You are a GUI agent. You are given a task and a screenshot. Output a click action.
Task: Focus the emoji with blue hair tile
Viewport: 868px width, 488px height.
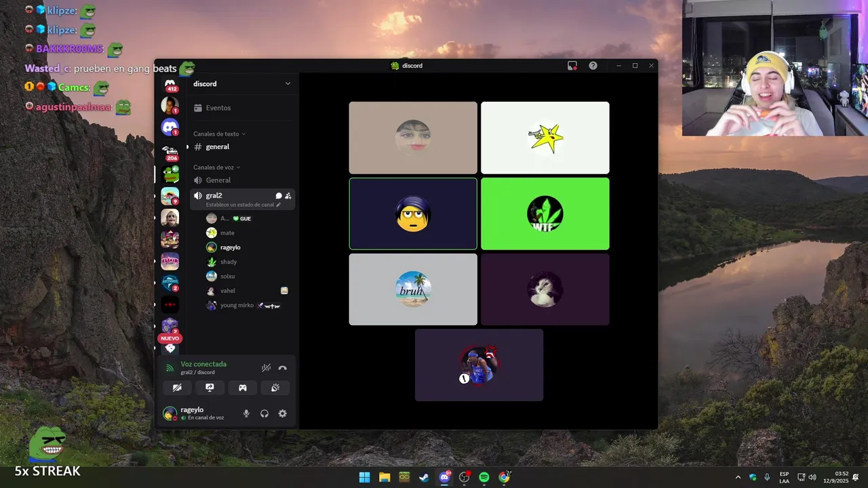point(413,213)
